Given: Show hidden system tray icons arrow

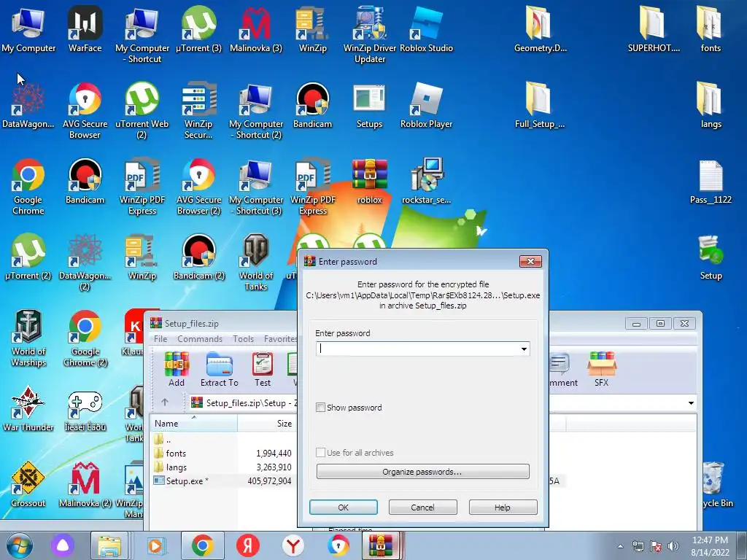Looking at the screenshot, I should point(620,546).
